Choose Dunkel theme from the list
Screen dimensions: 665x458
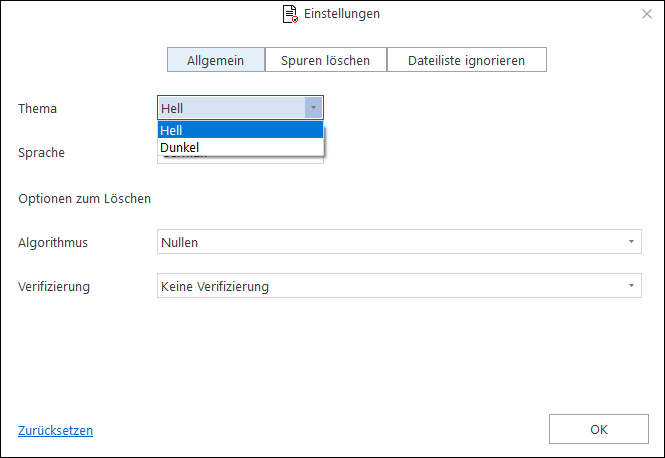(x=240, y=148)
